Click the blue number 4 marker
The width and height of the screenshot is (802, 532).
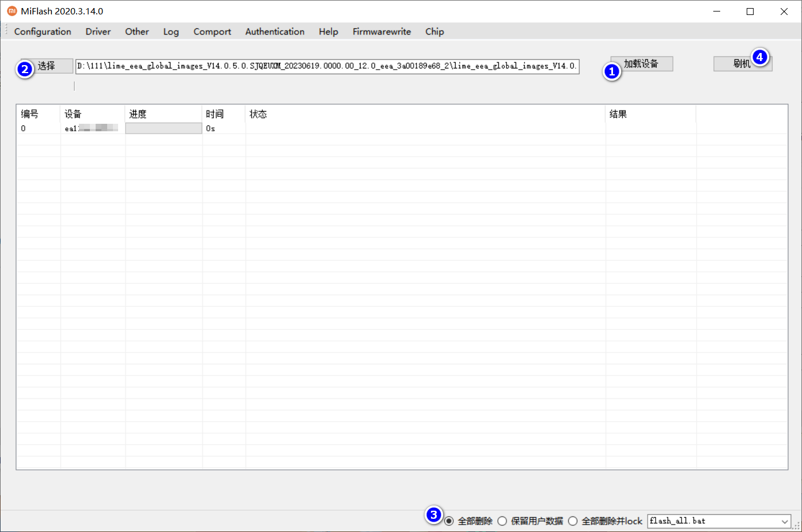click(761, 57)
